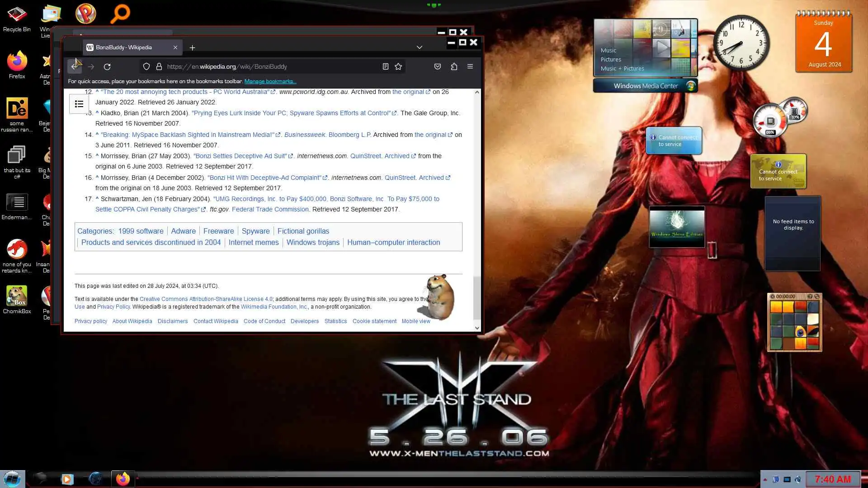Click the Save to Pocket icon
868x488 pixels.
437,66
